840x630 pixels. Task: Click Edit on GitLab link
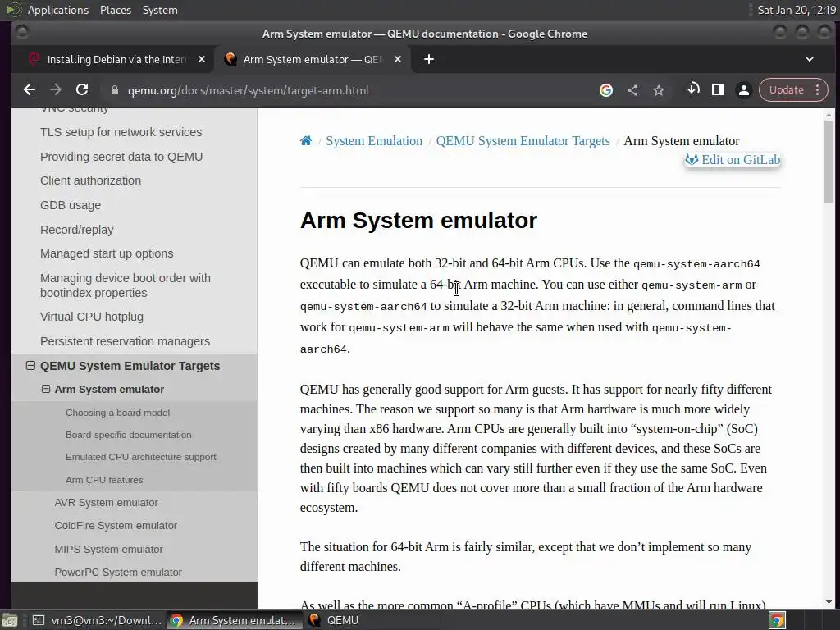(733, 160)
